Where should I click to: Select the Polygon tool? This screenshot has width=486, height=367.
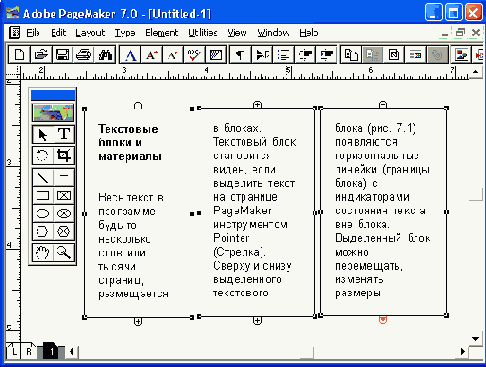(43, 231)
